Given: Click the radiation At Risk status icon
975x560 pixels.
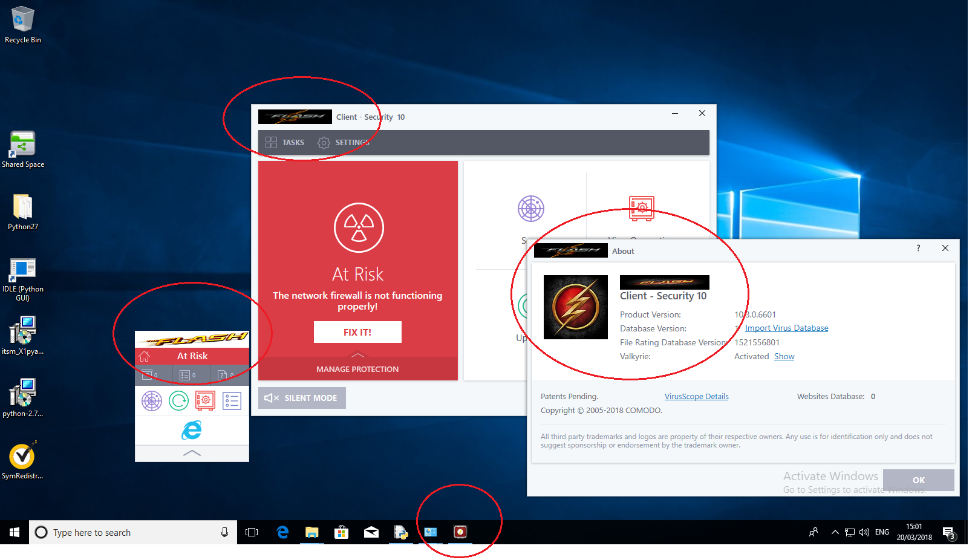Looking at the screenshot, I should tap(359, 227).
